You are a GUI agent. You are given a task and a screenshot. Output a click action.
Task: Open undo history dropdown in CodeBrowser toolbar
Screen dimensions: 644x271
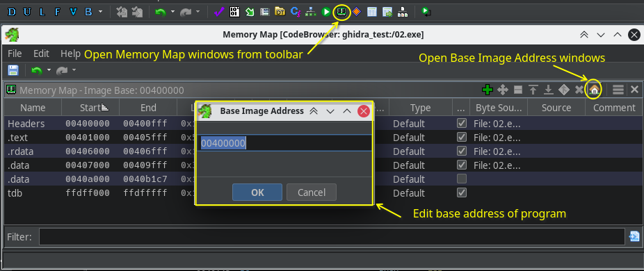tap(172, 12)
